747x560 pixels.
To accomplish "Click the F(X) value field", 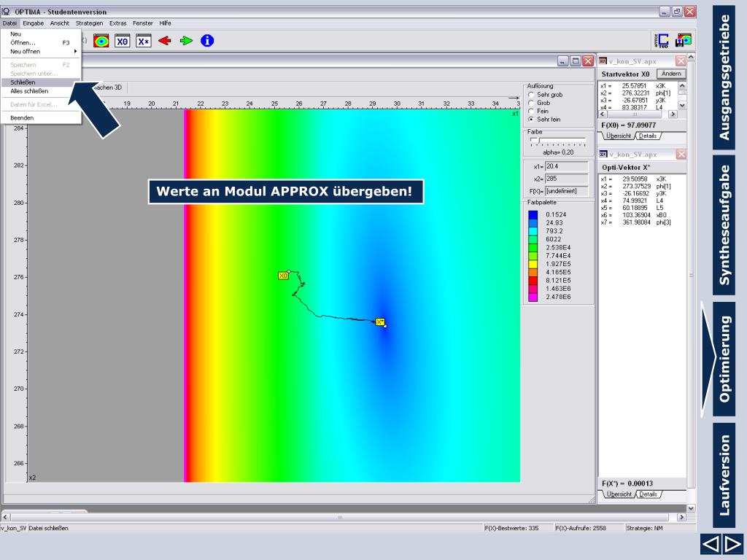I will coord(566,191).
